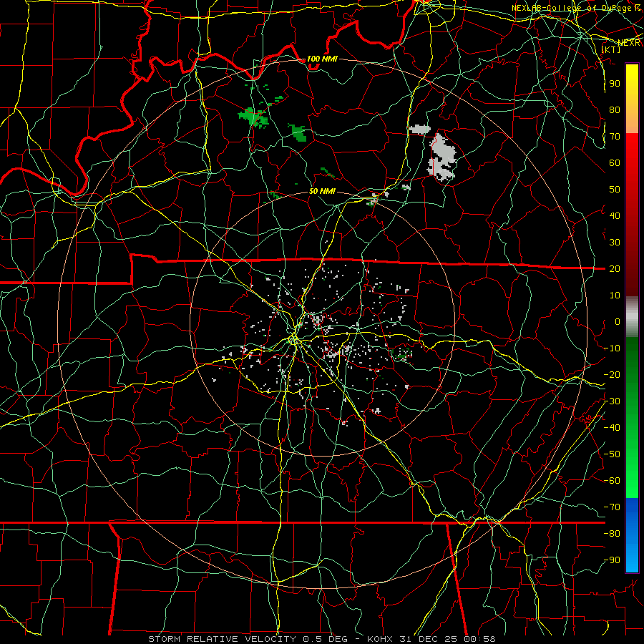Select the 40 value on the velocity scale
This screenshot has height=644, width=644.
click(615, 215)
